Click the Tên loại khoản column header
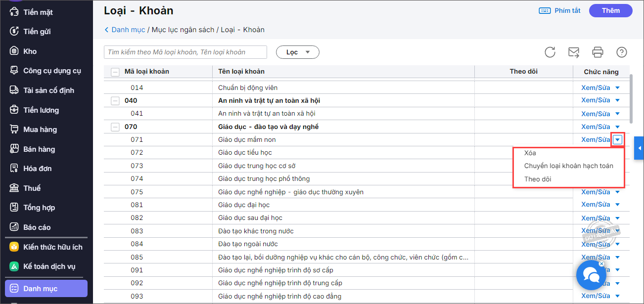Image resolution: width=644 pixels, height=304 pixels. pos(343,72)
